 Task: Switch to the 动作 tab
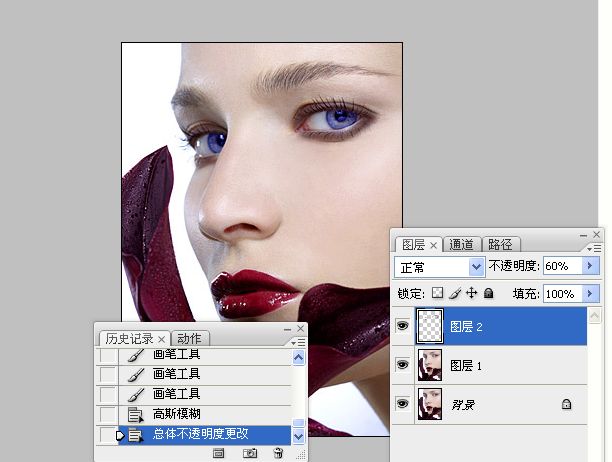189,338
